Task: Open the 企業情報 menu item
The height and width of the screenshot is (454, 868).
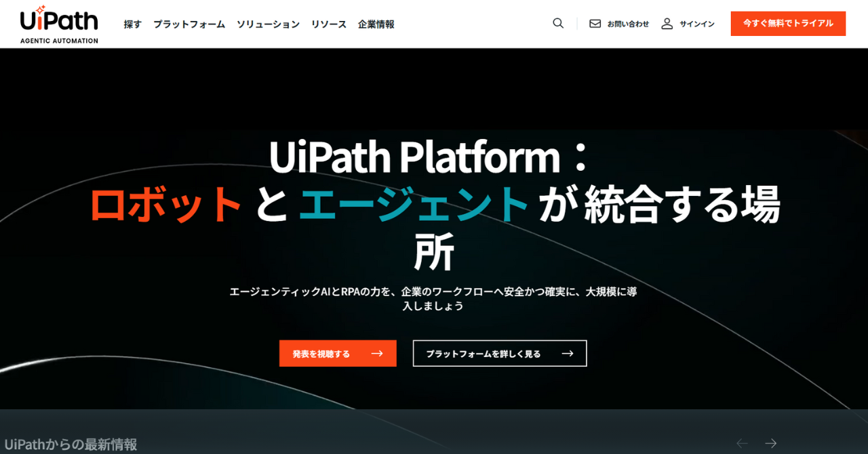Action: [376, 24]
